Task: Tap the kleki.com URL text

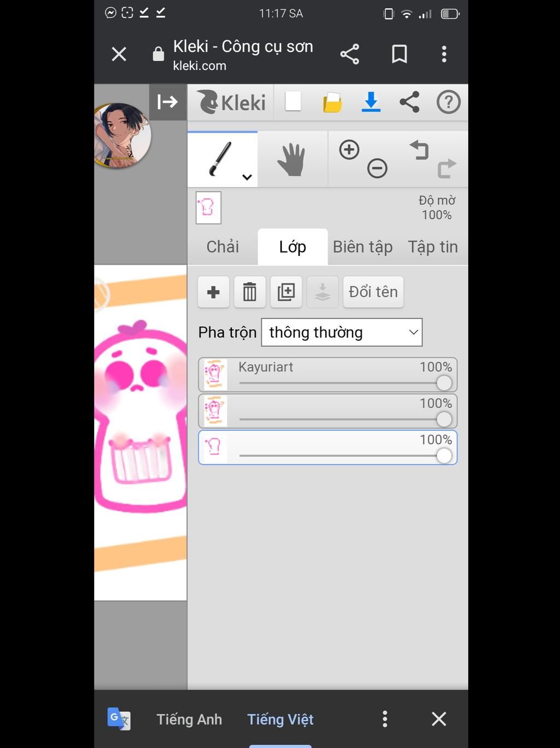Action: [x=200, y=66]
